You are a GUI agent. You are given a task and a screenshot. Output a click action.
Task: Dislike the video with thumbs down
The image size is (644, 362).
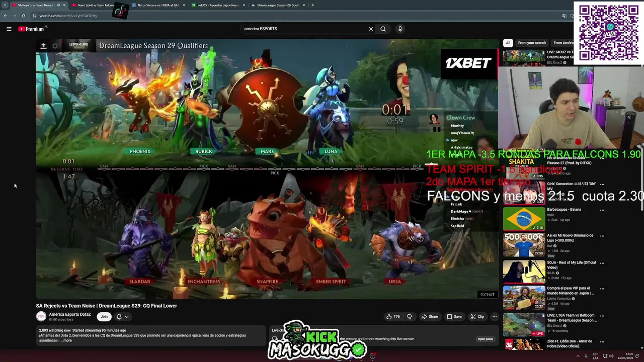pos(410,317)
